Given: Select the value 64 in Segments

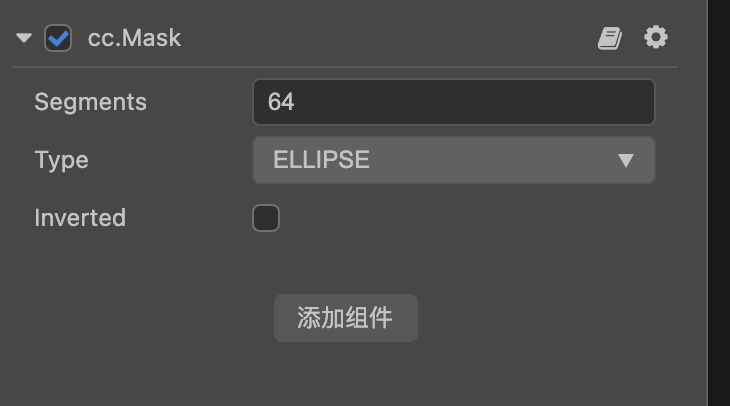Looking at the screenshot, I should (281, 102).
